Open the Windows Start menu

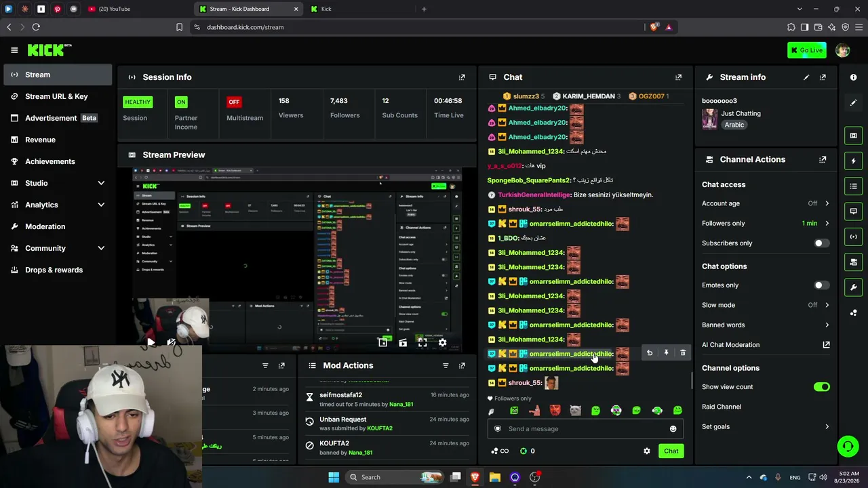pos(334,477)
